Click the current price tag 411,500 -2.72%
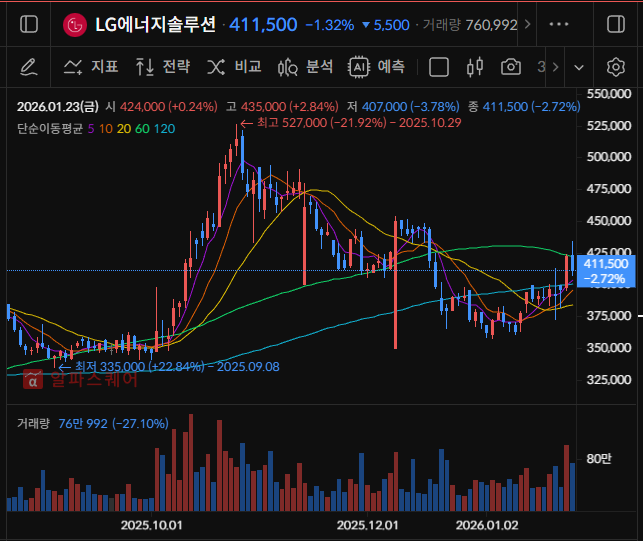Image resolution: width=643 pixels, height=541 pixels. click(x=606, y=271)
